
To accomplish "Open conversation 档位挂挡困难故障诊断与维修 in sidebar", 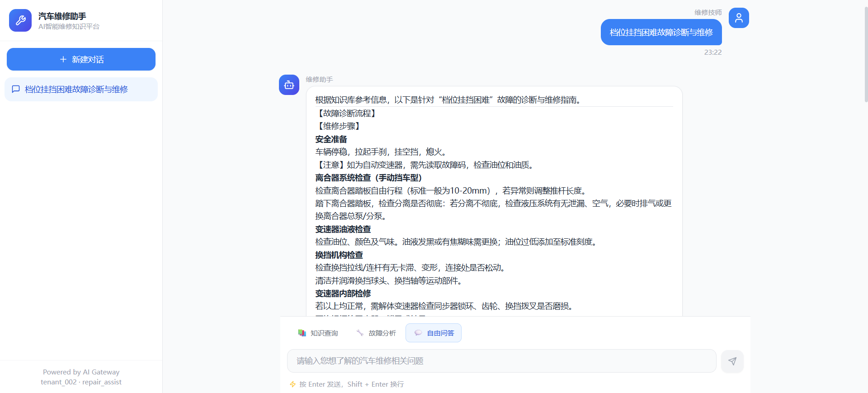I will 81,90.
